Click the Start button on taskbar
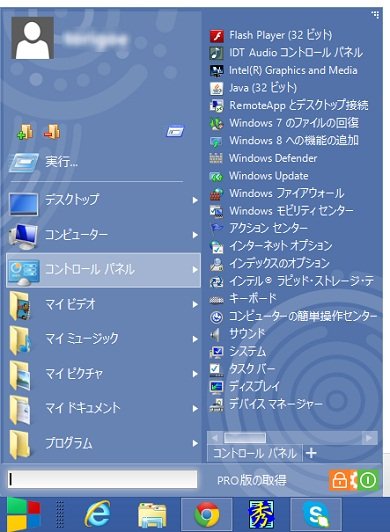This screenshot has width=390, height=532. (24, 515)
